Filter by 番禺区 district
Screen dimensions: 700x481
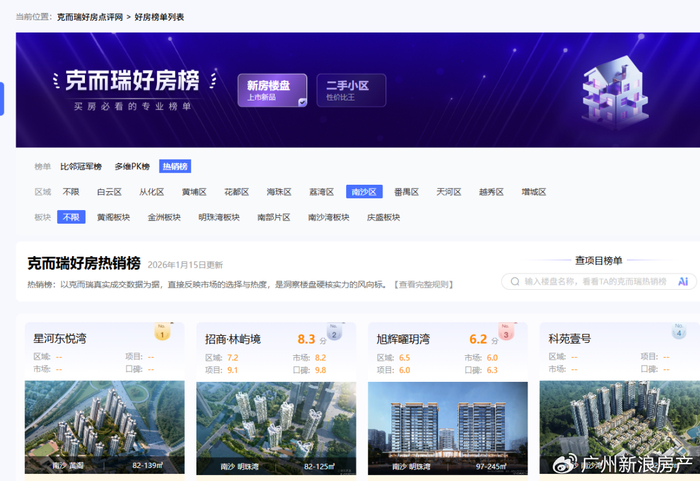(407, 192)
